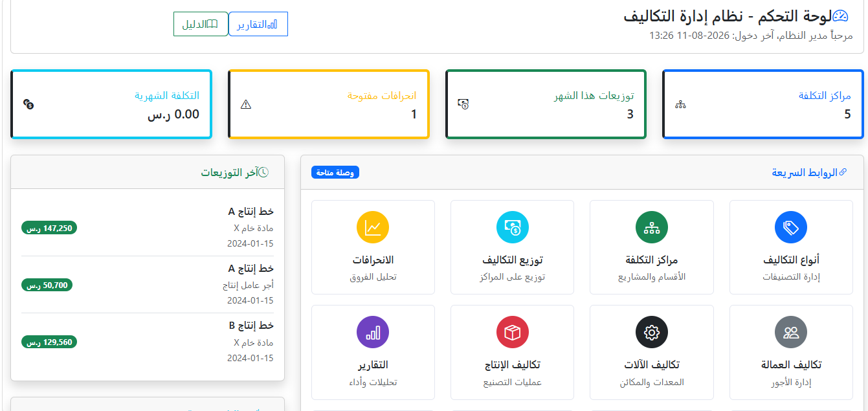
Task: Click the توزيع على المراكز subtitle
Action: tap(513, 277)
